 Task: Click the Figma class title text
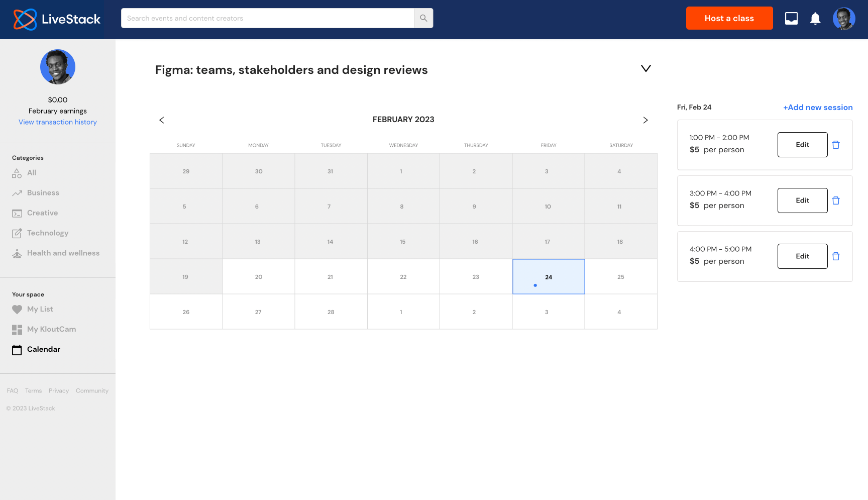[291, 70]
